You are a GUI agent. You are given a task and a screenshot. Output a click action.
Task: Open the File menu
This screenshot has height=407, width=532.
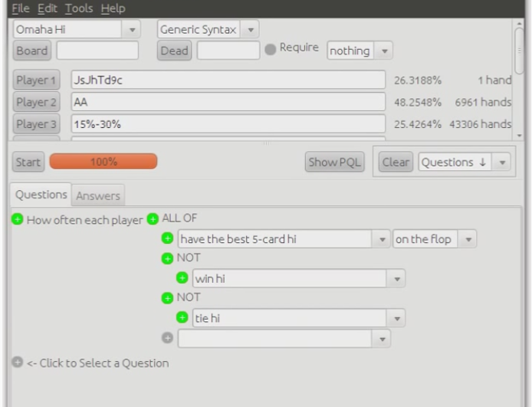[x=21, y=8]
